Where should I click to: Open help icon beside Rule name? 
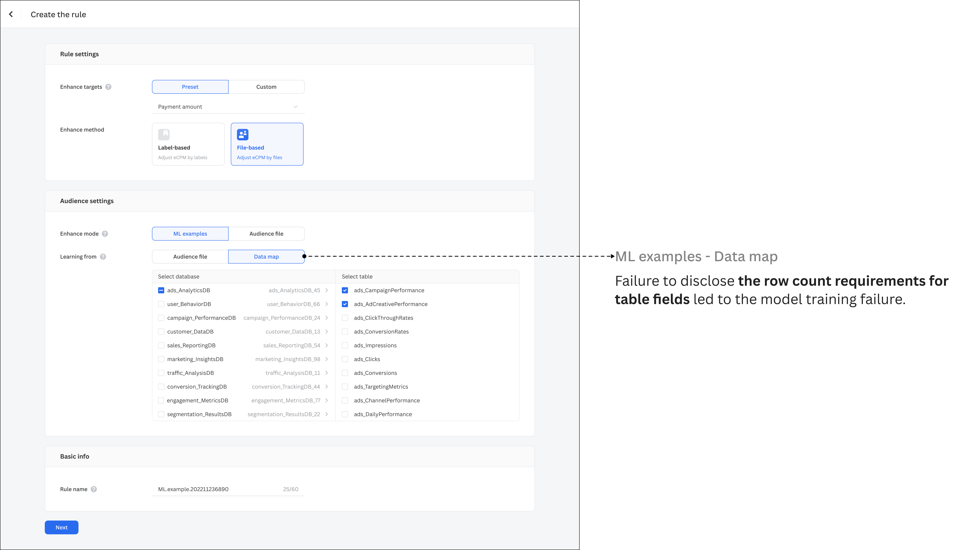[94, 490]
